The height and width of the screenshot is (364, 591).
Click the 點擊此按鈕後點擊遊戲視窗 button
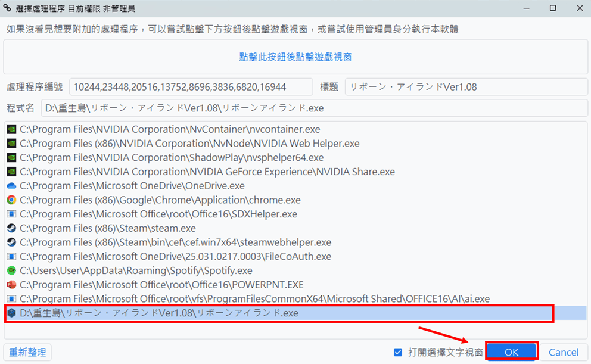coord(295,57)
